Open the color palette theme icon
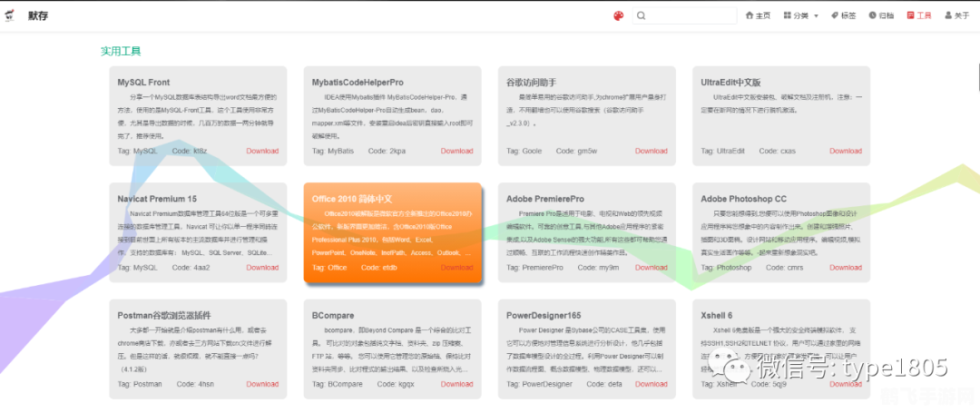 (618, 15)
